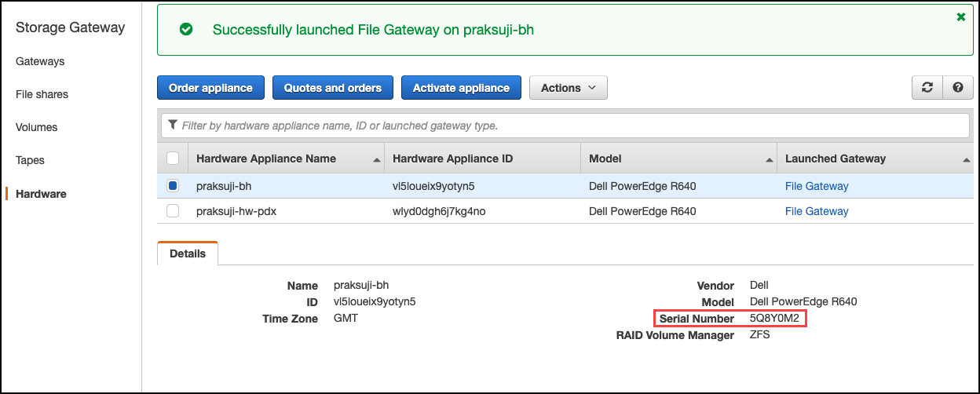The height and width of the screenshot is (394, 980).
Task: Uncheck the praksuji-bh row checkbox
Action: coord(173,186)
